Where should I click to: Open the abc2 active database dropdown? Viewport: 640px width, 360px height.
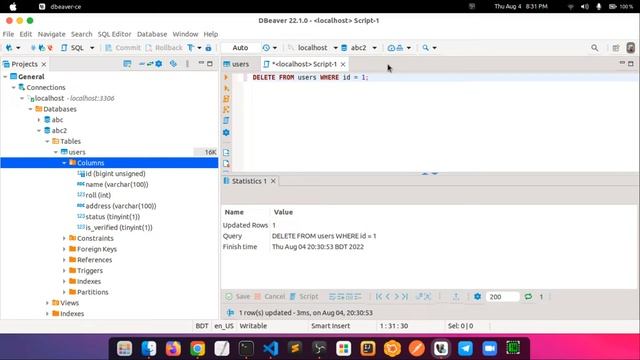pyautogui.click(x=374, y=48)
